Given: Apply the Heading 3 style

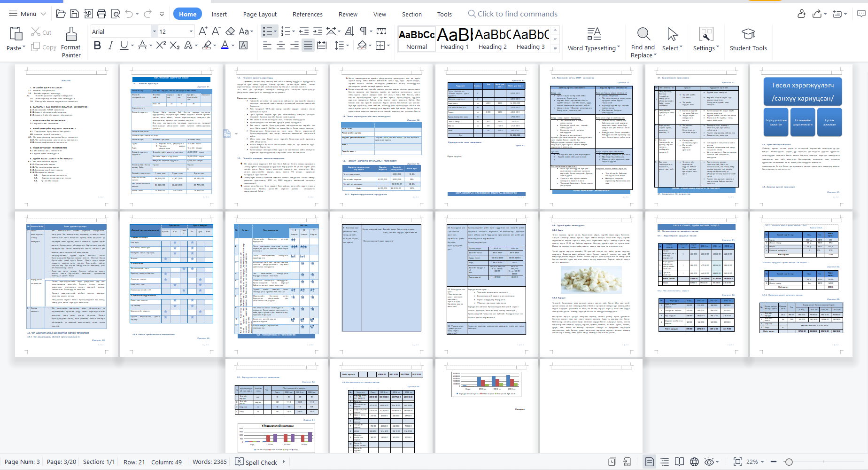Looking at the screenshot, I should click(531, 39).
